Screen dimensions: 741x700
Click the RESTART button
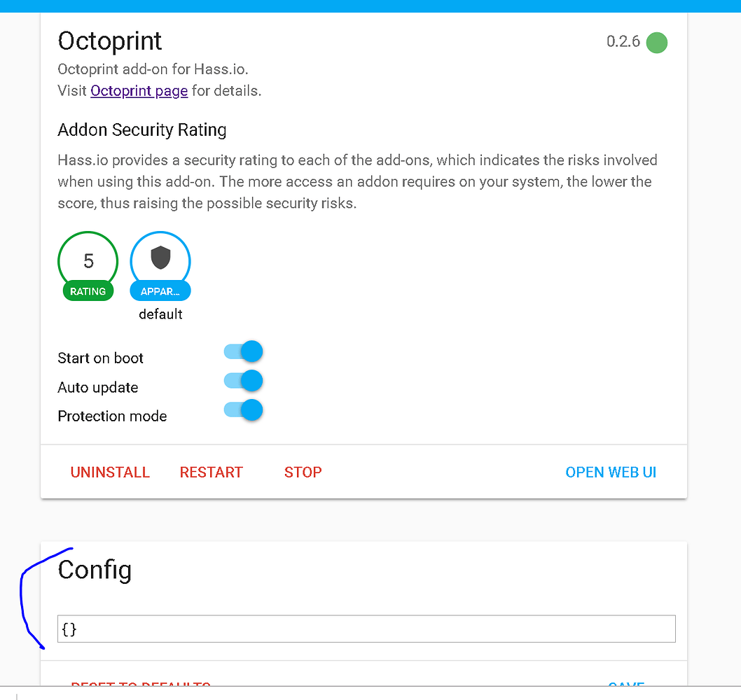pyautogui.click(x=211, y=472)
